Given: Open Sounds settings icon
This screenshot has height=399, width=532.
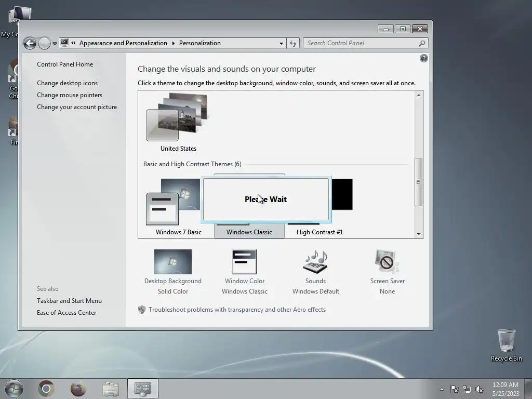Looking at the screenshot, I should coord(315,262).
